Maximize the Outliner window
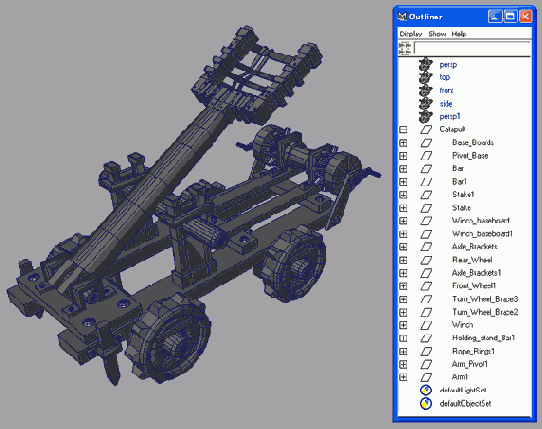The image size is (542, 429). point(510,16)
